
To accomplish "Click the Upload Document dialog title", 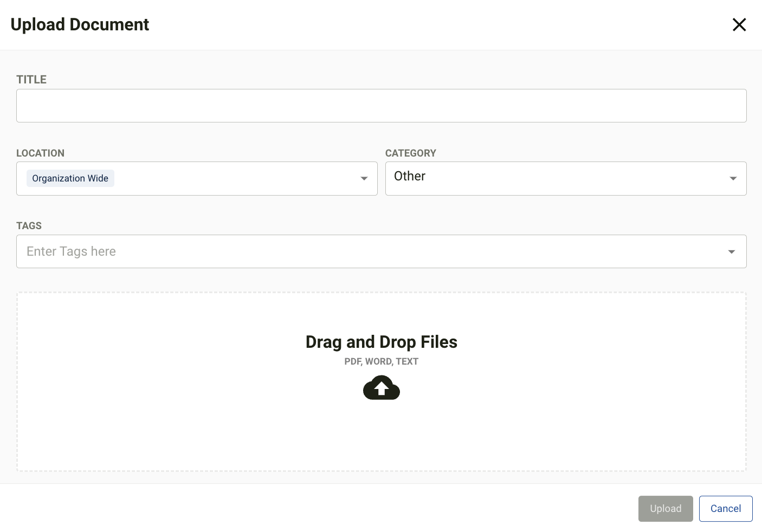I will coord(80,24).
